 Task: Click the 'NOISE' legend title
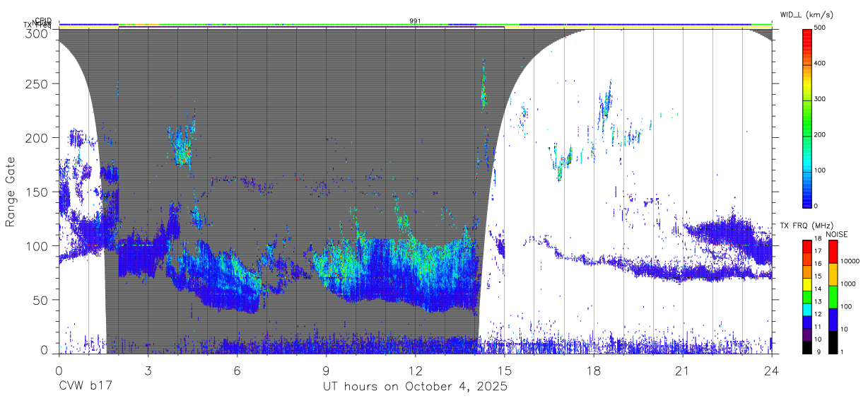[838, 234]
